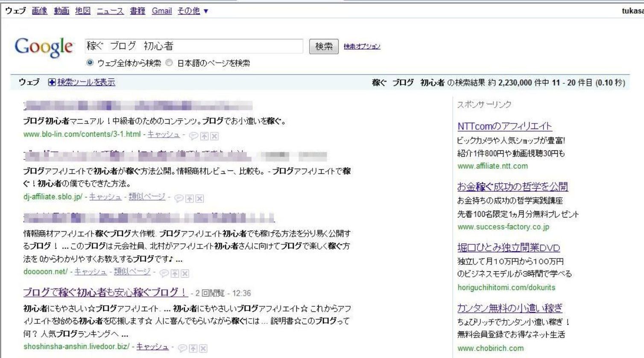Click blurred title above dooooon.net result
The width and height of the screenshot is (644, 358).
point(149,217)
